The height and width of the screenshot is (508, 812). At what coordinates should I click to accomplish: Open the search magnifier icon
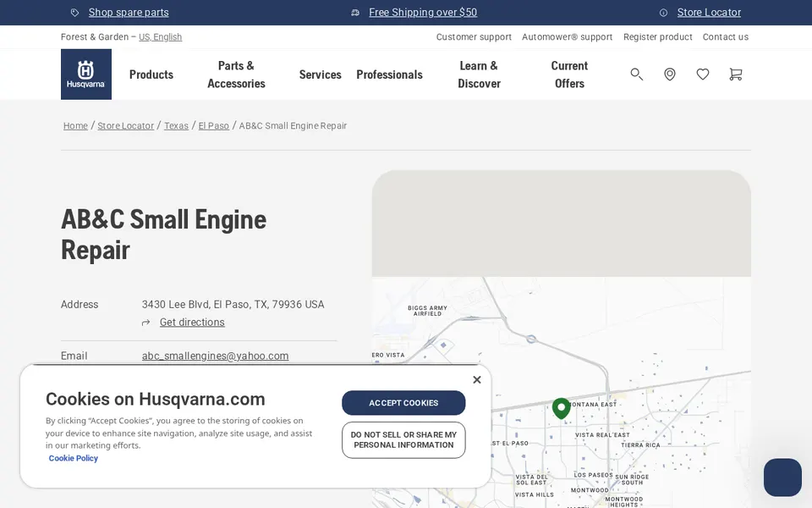click(636, 75)
